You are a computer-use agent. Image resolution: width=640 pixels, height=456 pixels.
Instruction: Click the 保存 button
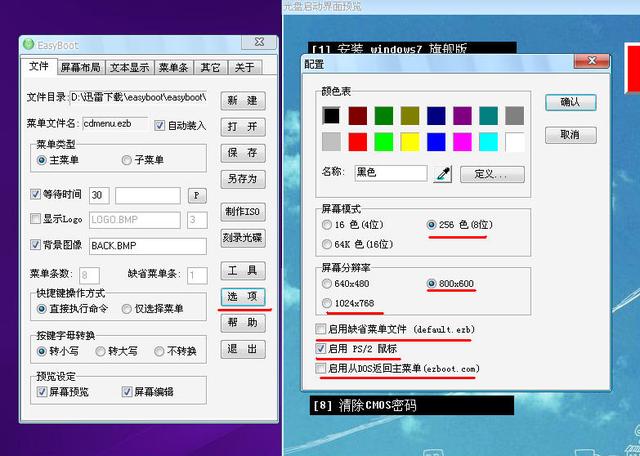point(243,153)
